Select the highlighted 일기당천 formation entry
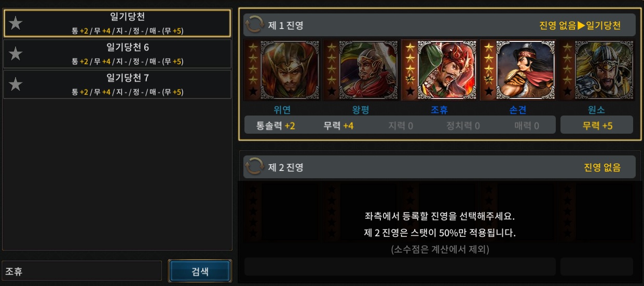The image size is (644, 286). (117, 23)
